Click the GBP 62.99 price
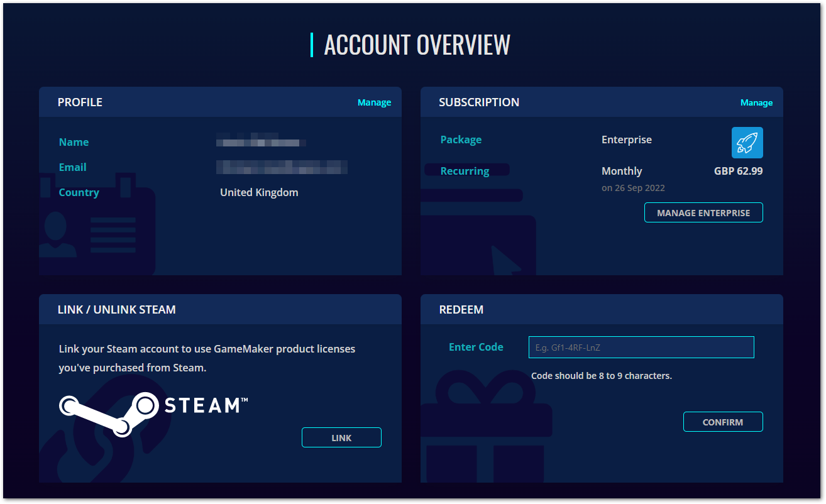Screen dimensions: 826x504 click(x=738, y=171)
